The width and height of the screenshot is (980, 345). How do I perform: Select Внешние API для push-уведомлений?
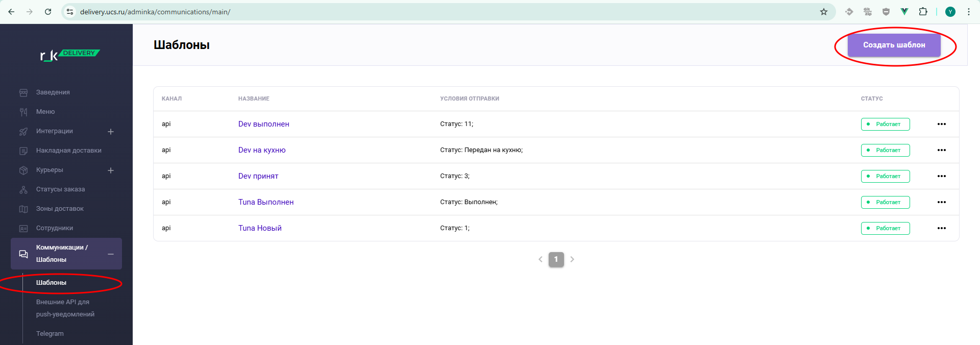point(65,308)
